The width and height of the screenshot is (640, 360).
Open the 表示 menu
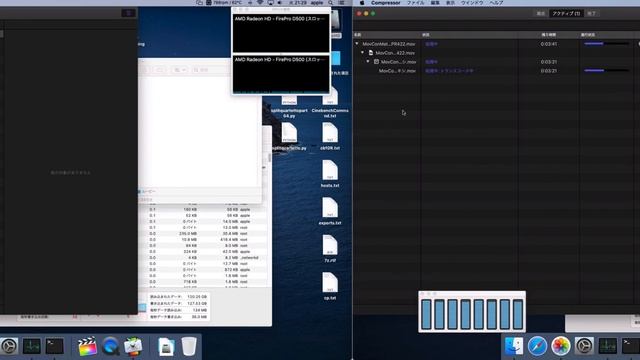tap(450, 3)
